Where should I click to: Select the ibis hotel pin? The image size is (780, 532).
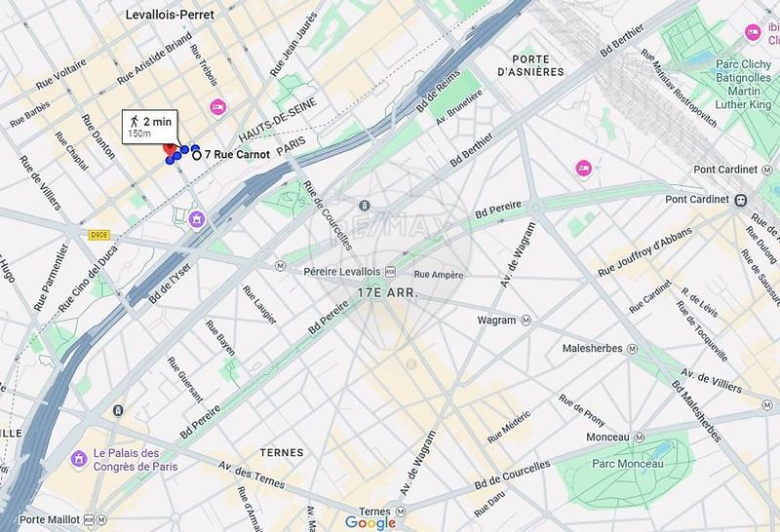coord(753,33)
